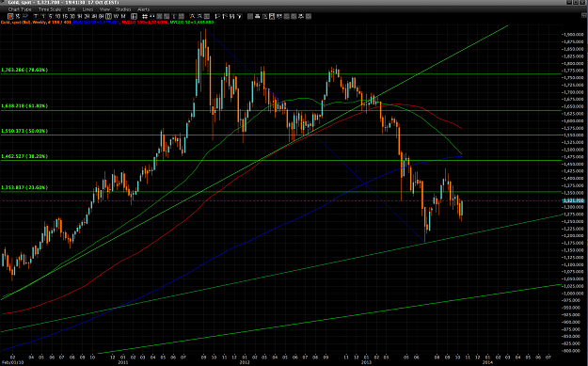
Task: Click the orange Gold spot Weekly legend text
Action: point(36,23)
